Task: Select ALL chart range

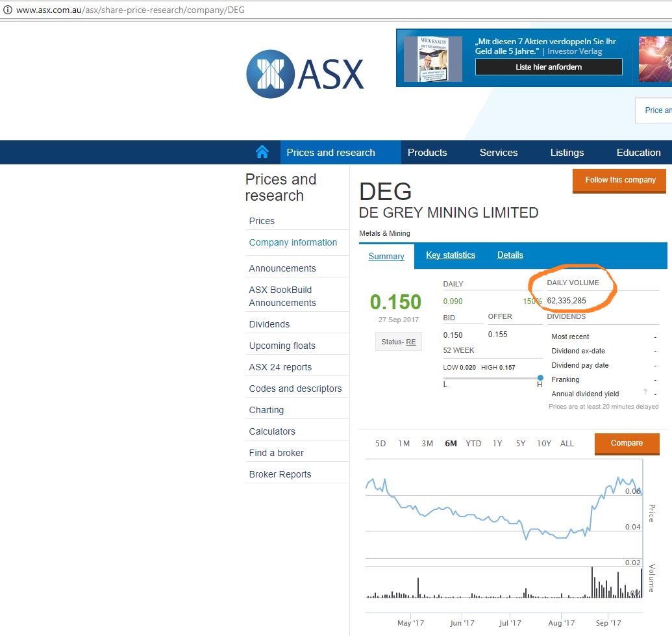Action: coord(567,444)
